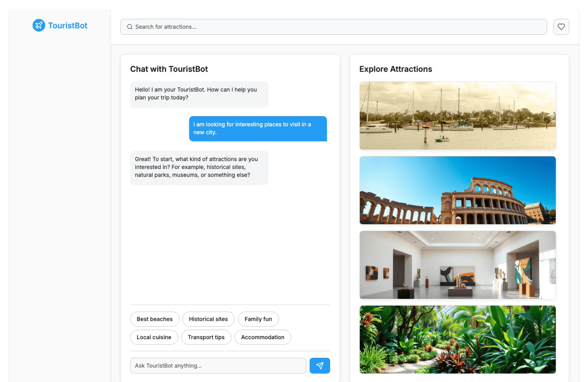Select the Best beaches suggestion chip
Image resolution: width=588 pixels, height=382 pixels.
coord(155,319)
